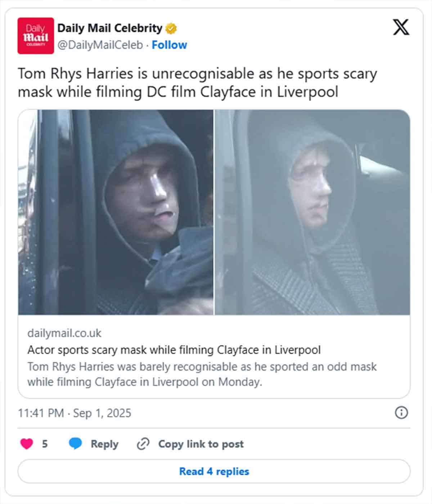The image size is (432, 504).
Task: Click the Daily Mail Celebrity profile avatar
Action: 36,36
